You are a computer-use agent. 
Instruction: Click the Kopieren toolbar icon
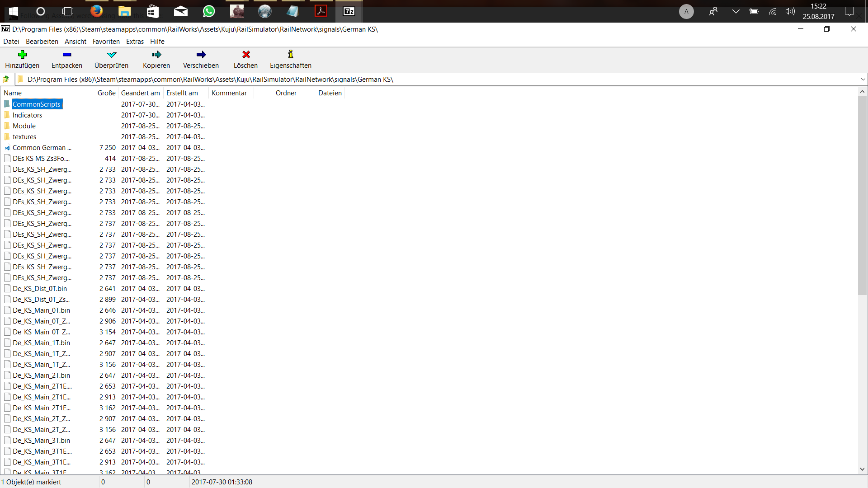click(156, 55)
